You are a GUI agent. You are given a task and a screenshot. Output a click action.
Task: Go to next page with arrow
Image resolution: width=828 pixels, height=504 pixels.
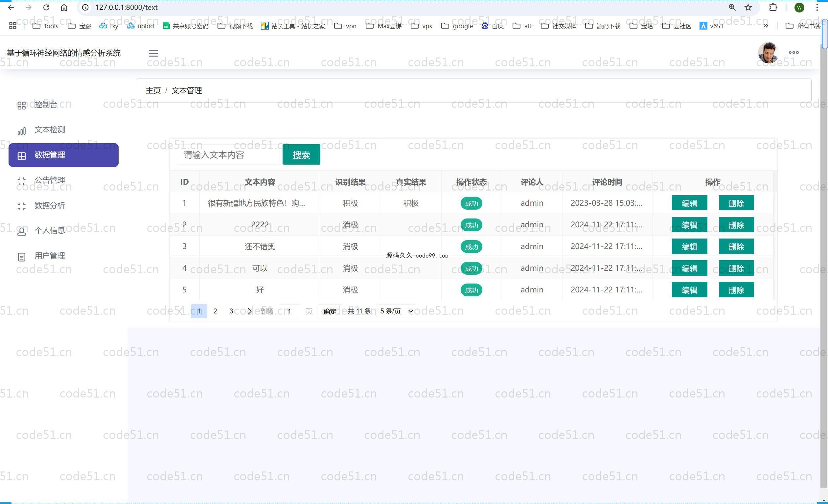249,311
